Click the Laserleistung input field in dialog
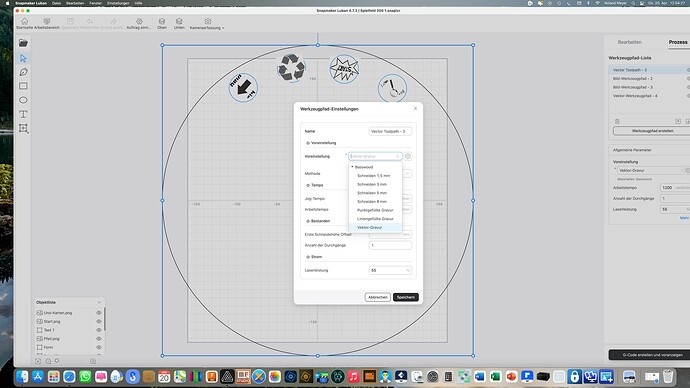This screenshot has height=388, width=690. (x=390, y=270)
